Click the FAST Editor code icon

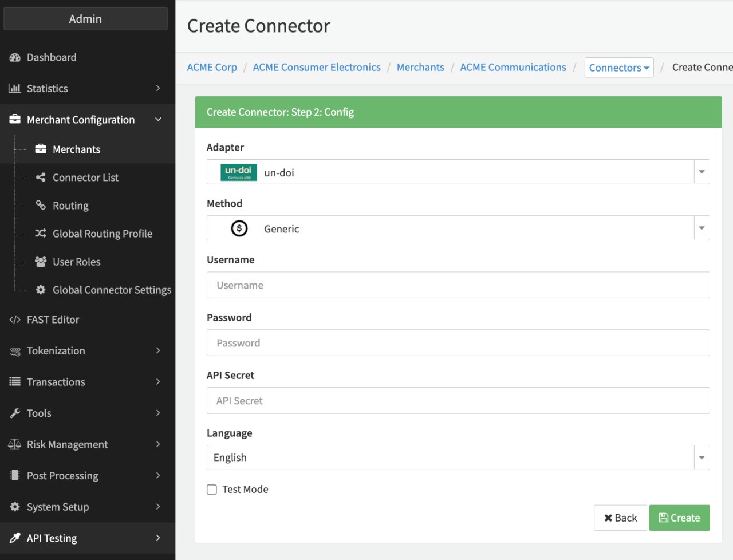[x=15, y=320]
